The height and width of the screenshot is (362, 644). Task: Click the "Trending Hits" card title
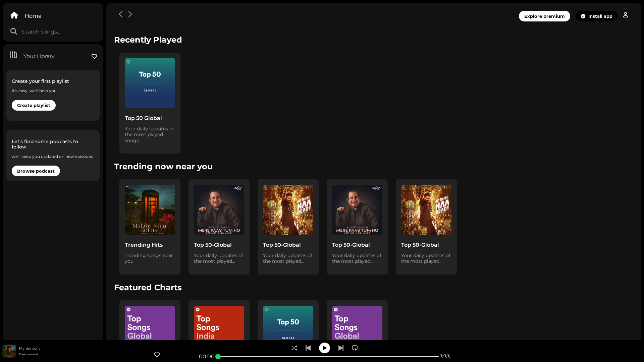144,245
